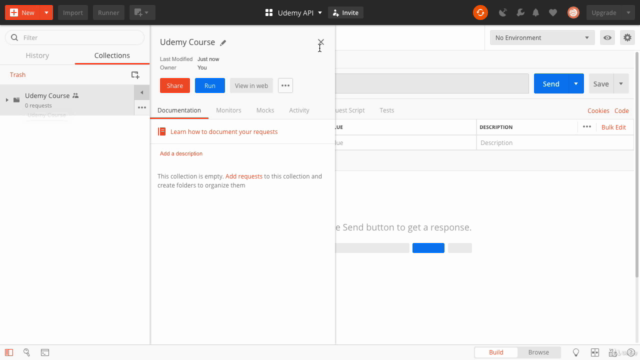Create a new collection with plus icon

(135, 75)
